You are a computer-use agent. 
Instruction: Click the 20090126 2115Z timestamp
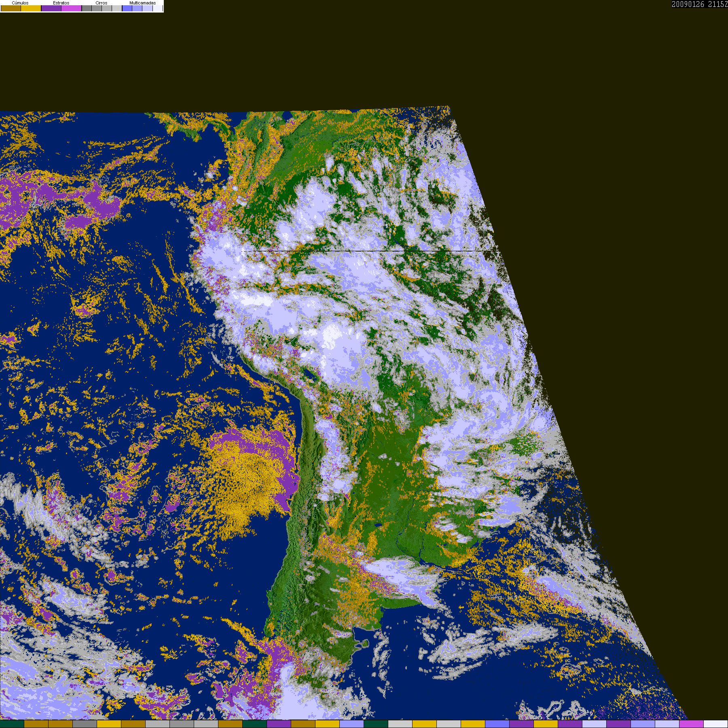(700, 4)
